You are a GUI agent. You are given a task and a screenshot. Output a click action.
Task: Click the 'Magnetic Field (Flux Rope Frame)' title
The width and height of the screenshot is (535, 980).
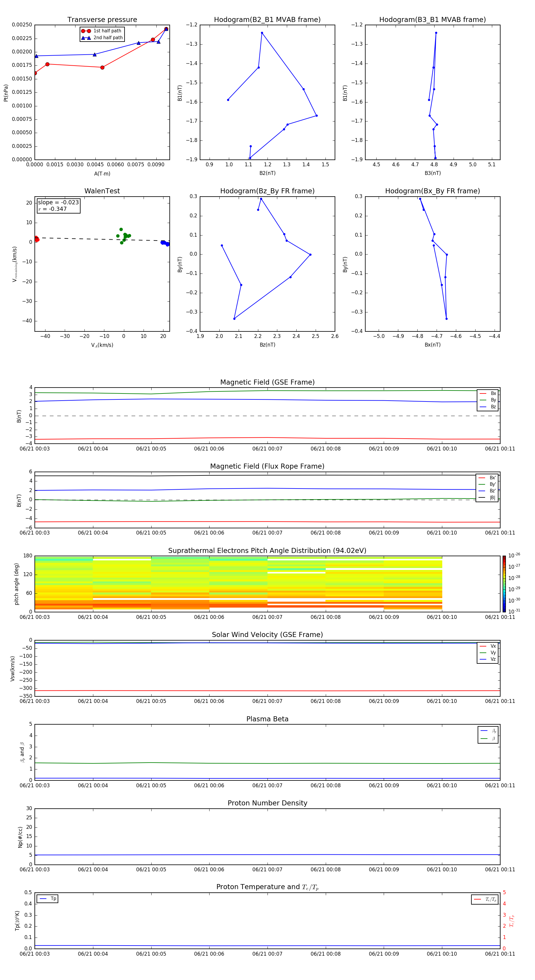[x=267, y=467]
